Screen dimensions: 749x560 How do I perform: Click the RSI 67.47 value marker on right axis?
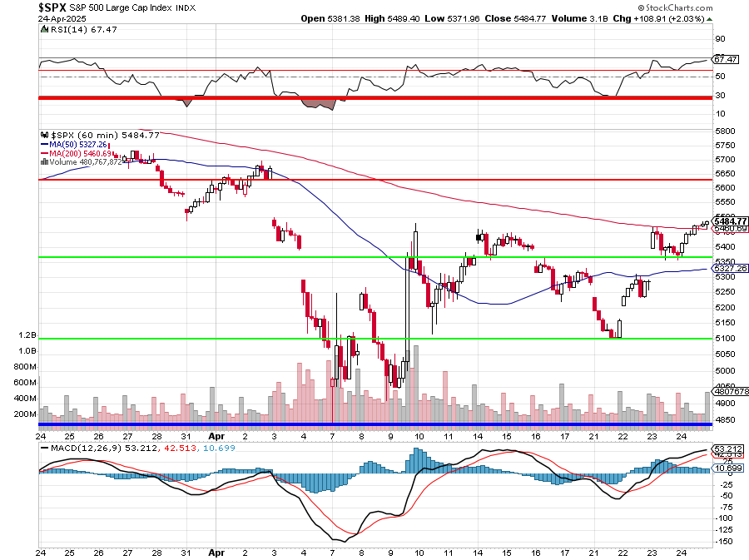point(726,60)
